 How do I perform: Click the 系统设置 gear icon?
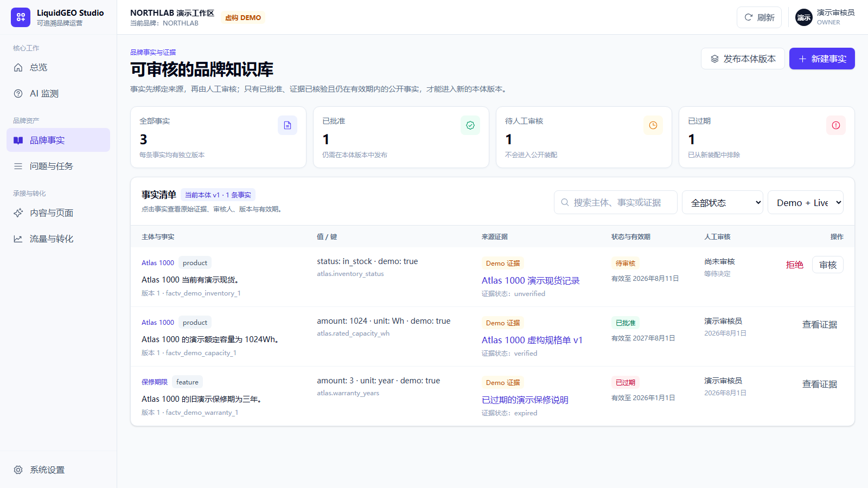(x=18, y=470)
